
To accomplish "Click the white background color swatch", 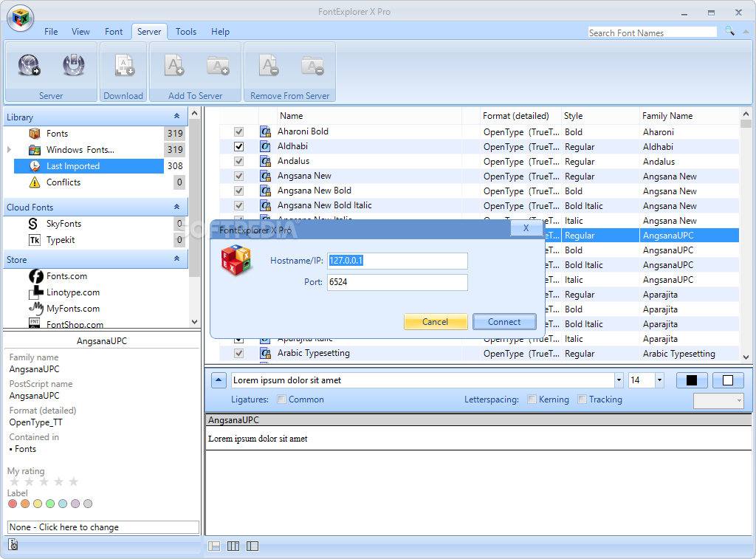I will tap(728, 380).
